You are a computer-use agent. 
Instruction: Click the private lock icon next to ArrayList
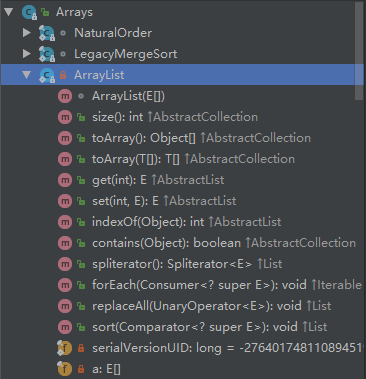click(63, 75)
